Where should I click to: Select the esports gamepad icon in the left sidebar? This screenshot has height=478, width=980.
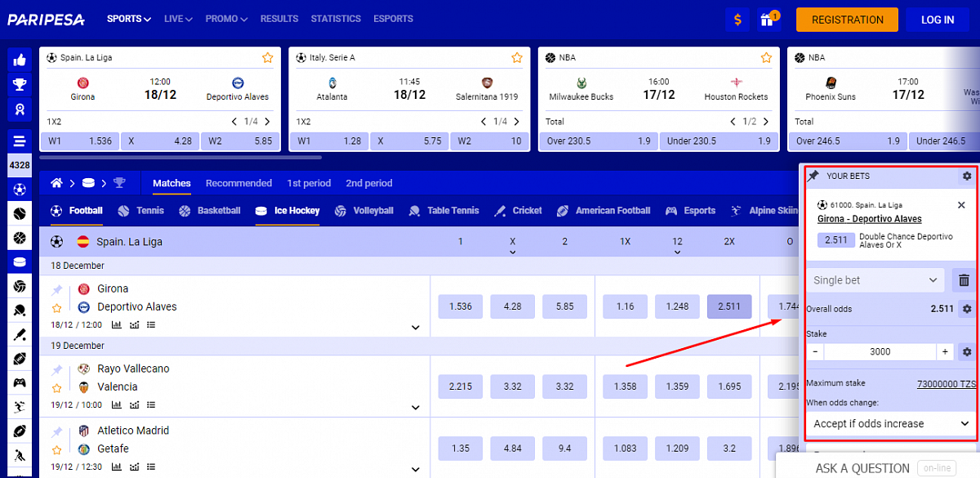(20, 382)
